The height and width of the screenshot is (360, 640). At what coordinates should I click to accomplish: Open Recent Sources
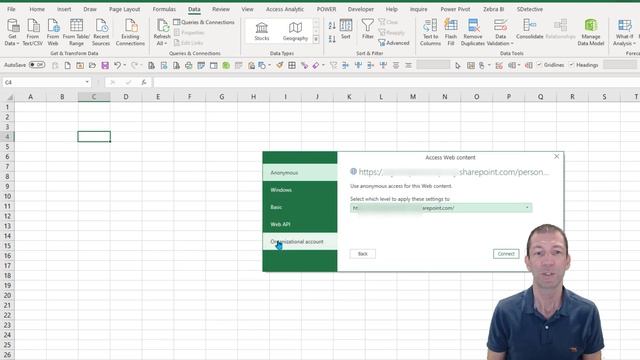click(101, 32)
